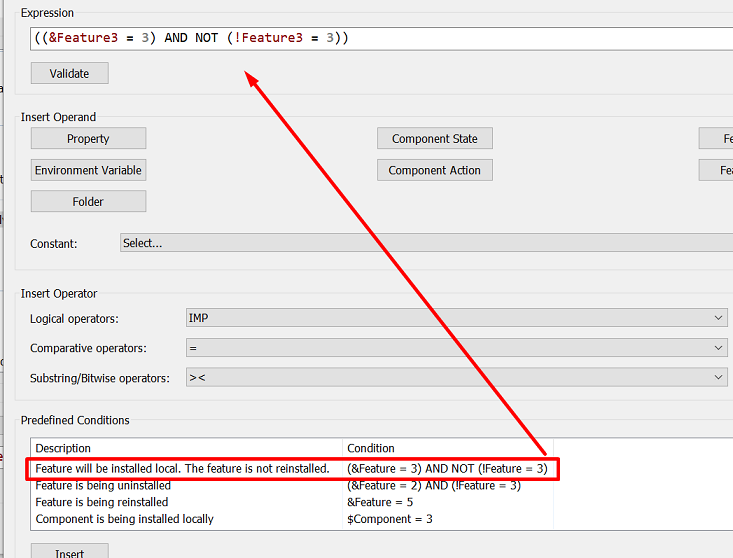Open the Constant dropdown showing Select...
Viewport: 733px width, 558px height.
[425, 243]
